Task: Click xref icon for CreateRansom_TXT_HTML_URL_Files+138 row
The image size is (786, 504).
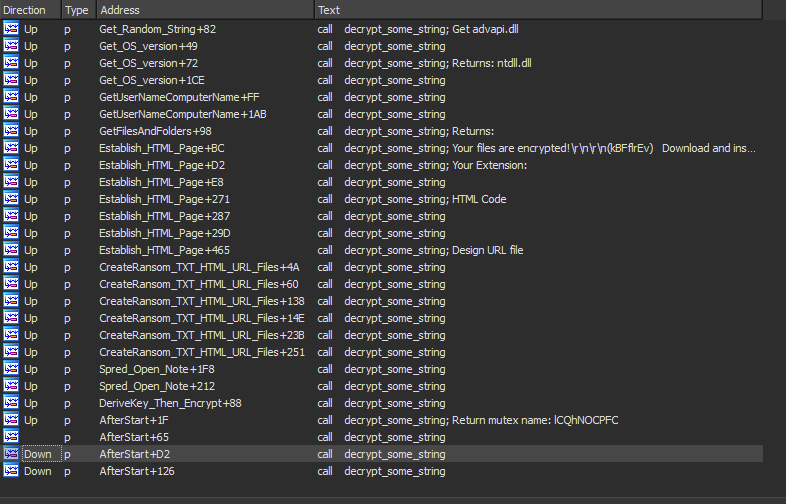Action: [x=11, y=301]
